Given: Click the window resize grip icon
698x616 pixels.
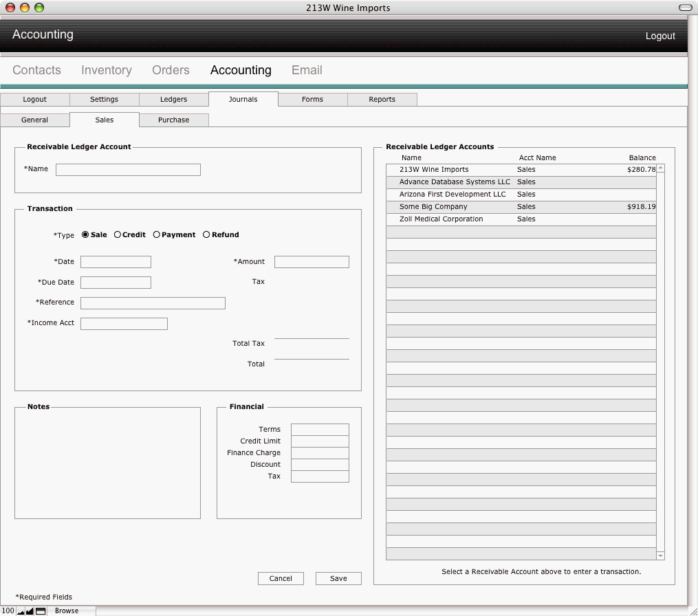Looking at the screenshot, I should [693, 612].
